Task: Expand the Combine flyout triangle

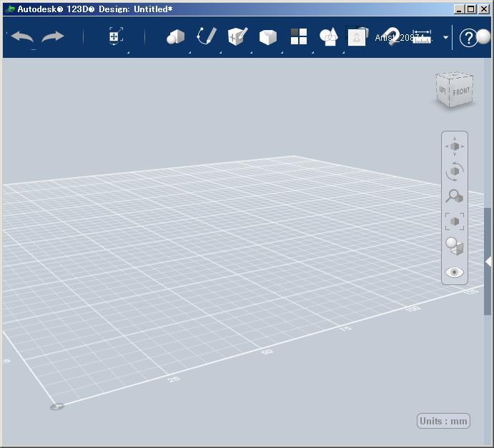Action: click(x=343, y=53)
